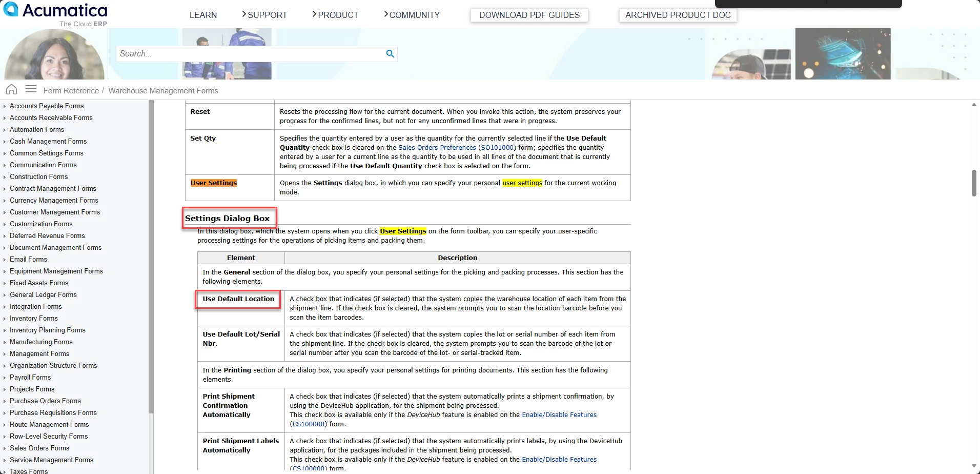Click the Acumatica logo

pyautogui.click(x=55, y=14)
